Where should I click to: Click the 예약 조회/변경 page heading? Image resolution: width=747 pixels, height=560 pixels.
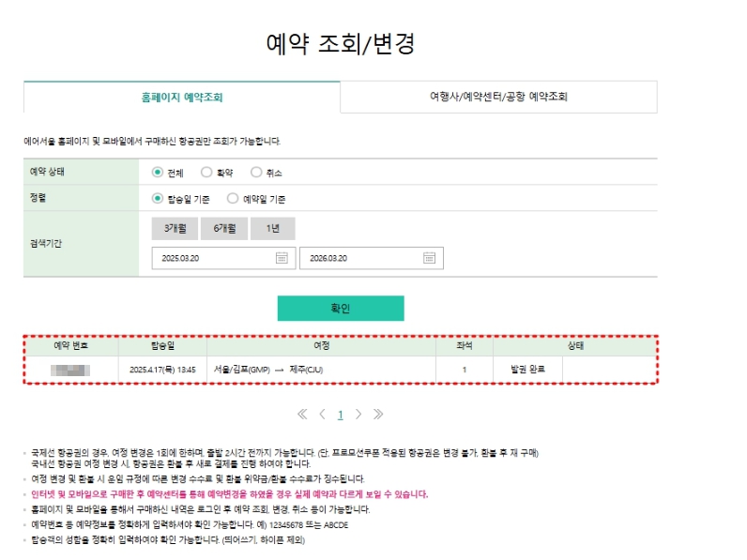341,44
